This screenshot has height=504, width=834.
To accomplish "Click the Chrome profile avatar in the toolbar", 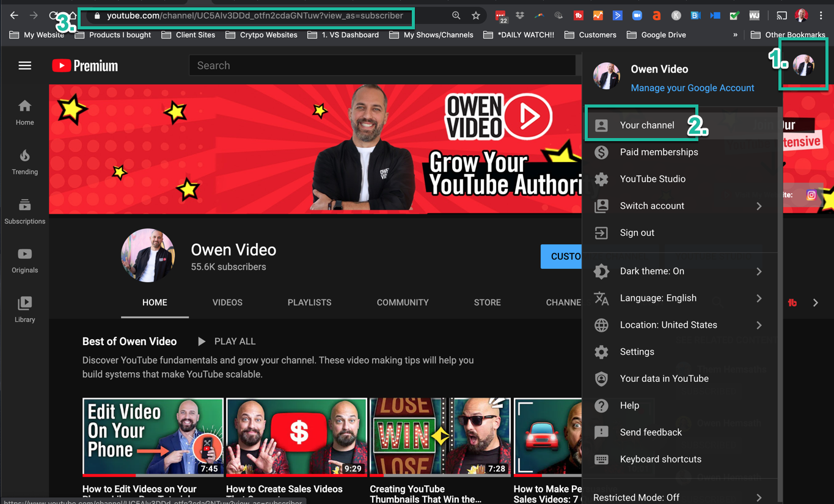I will 802,16.
